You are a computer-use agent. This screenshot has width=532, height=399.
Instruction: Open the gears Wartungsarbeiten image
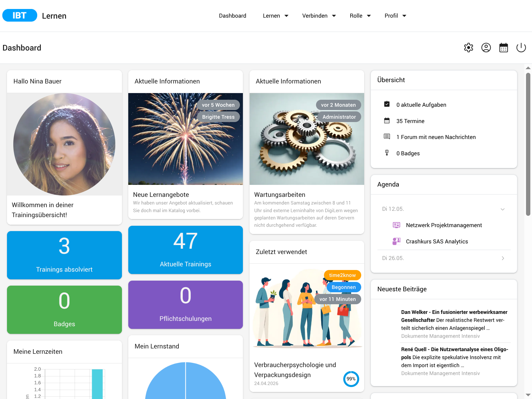click(x=307, y=139)
